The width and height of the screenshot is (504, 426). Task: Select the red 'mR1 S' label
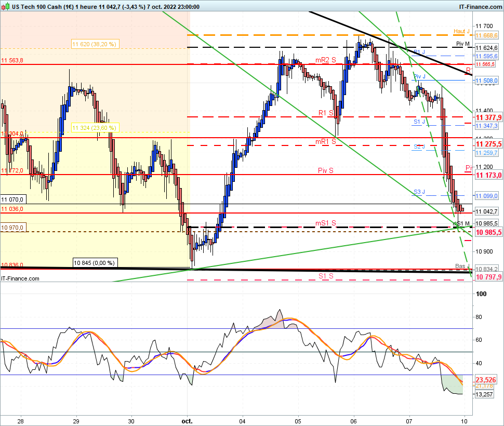click(326, 141)
